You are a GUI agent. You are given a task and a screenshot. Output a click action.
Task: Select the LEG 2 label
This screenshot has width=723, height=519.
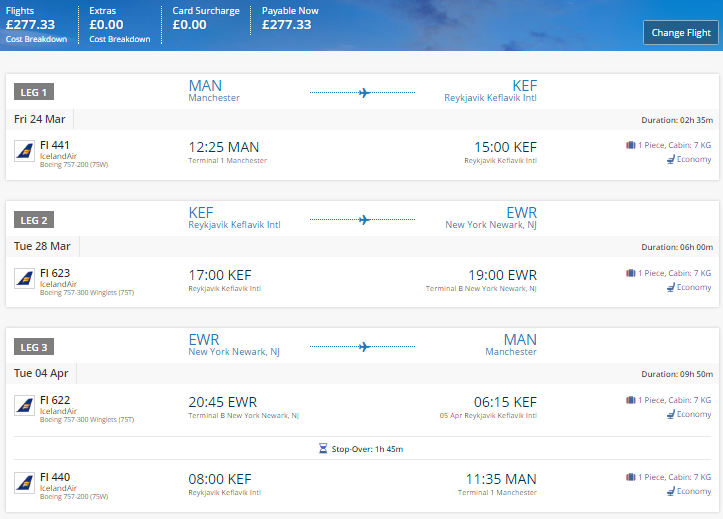coord(34,220)
